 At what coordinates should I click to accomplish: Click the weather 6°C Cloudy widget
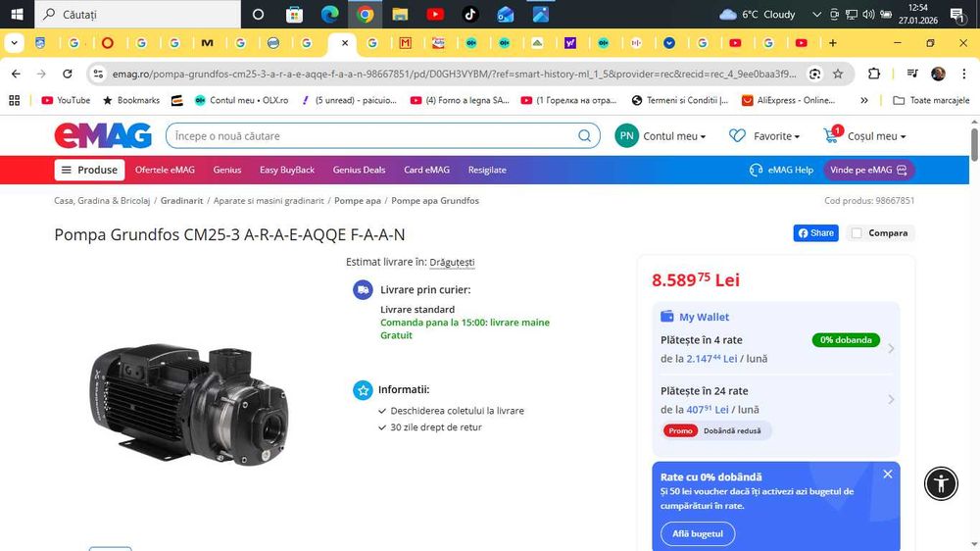(x=757, y=14)
